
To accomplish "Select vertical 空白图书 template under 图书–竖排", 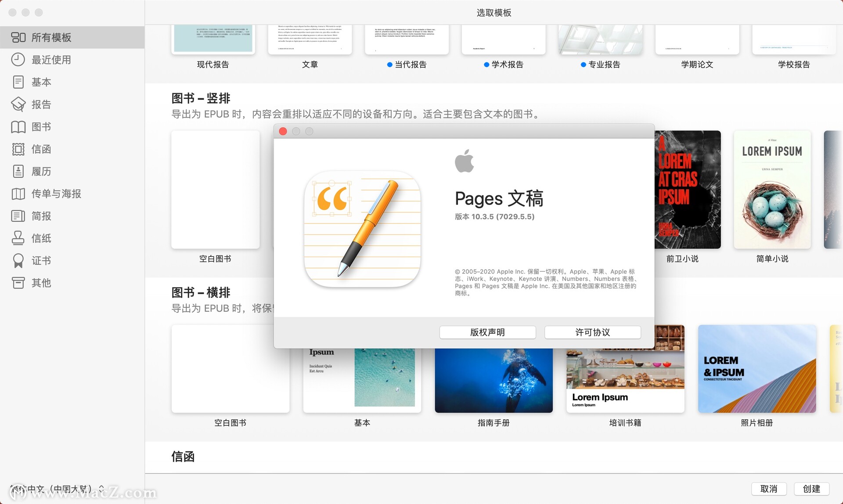I will [215, 190].
